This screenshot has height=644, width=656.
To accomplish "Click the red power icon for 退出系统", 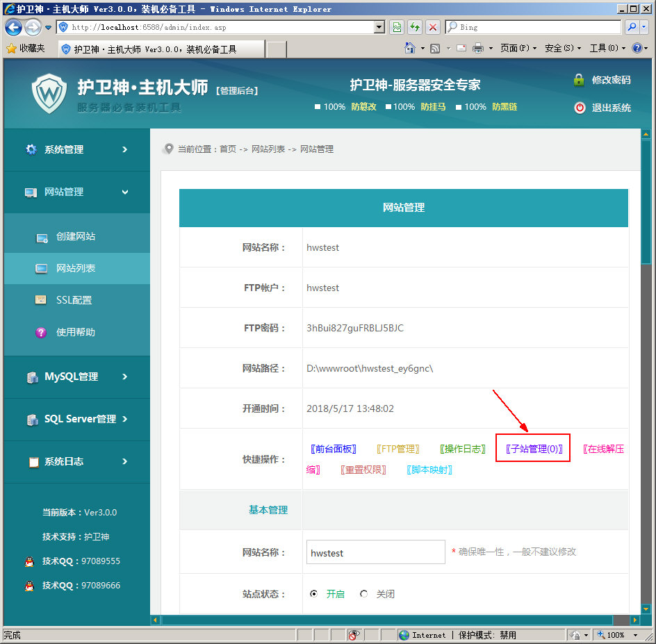I will [579, 108].
